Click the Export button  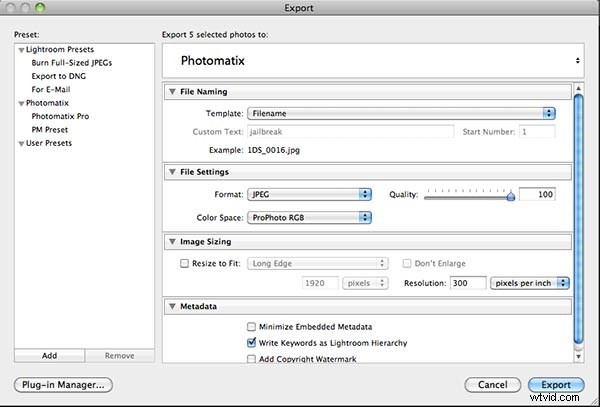(549, 385)
